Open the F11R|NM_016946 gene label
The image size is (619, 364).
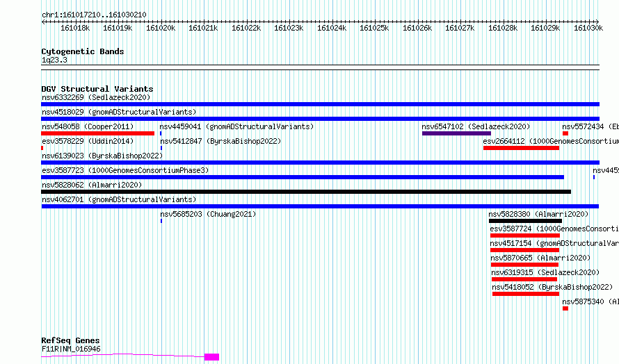71,349
